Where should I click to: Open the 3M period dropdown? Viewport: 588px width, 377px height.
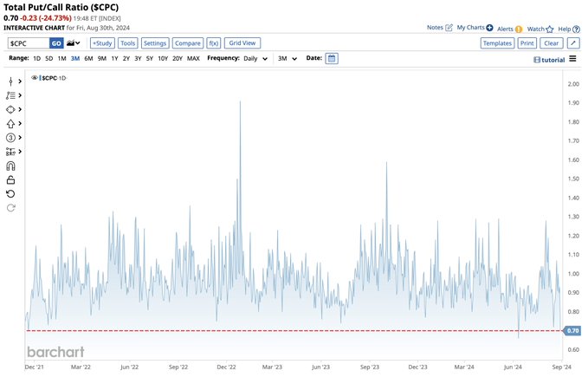[x=288, y=59]
